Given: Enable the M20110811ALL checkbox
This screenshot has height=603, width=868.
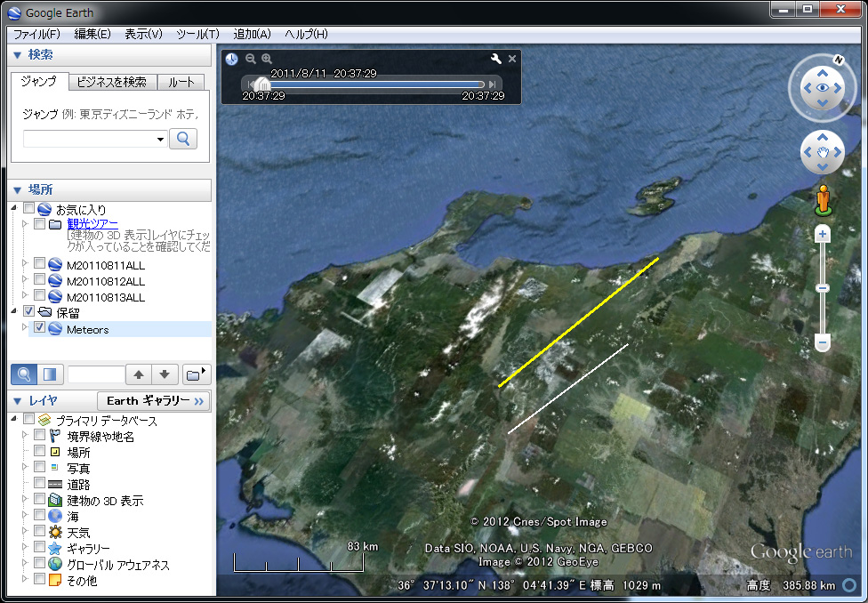Looking at the screenshot, I should [x=39, y=264].
